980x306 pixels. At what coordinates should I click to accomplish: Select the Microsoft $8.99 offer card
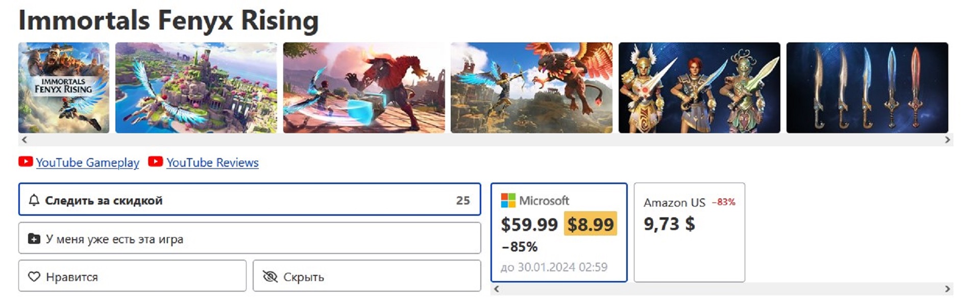pyautogui.click(x=558, y=232)
